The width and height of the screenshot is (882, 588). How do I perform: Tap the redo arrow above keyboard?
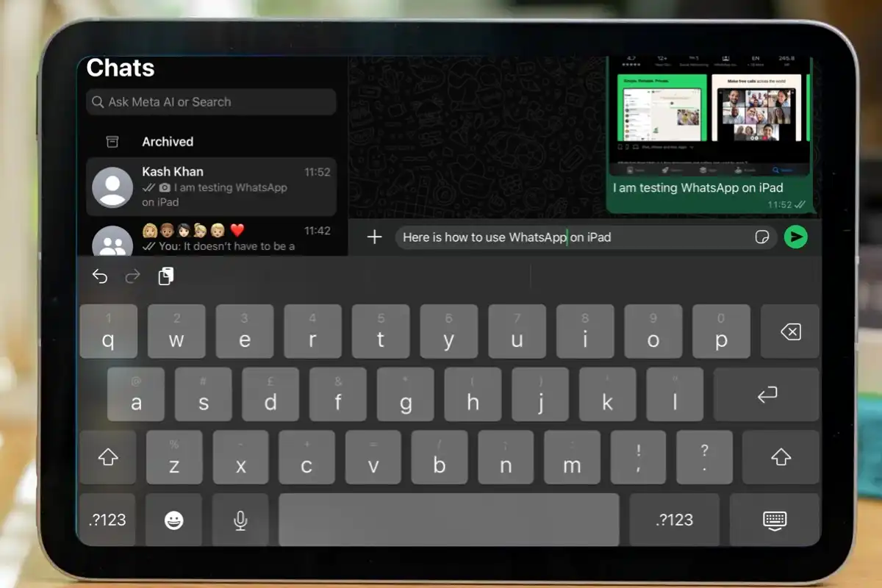click(x=132, y=276)
